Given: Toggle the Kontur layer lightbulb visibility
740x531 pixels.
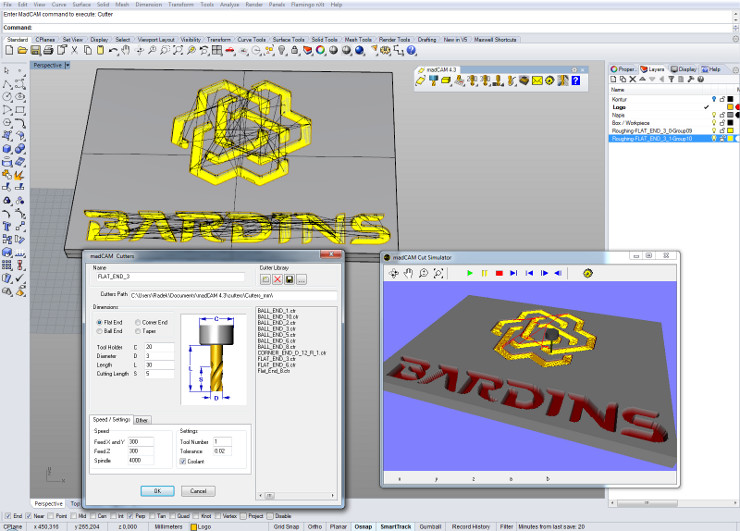Looking at the screenshot, I should click(x=714, y=99).
